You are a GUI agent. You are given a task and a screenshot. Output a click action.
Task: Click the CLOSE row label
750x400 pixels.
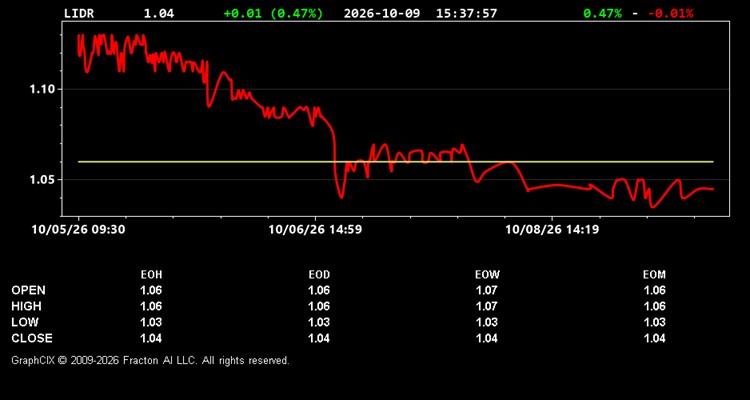[32, 338]
